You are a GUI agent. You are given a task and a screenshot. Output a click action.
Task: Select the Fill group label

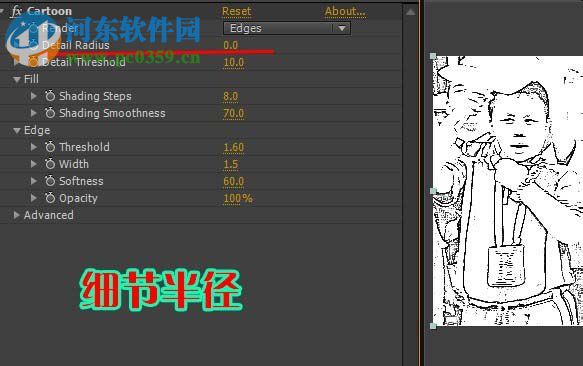pos(31,79)
